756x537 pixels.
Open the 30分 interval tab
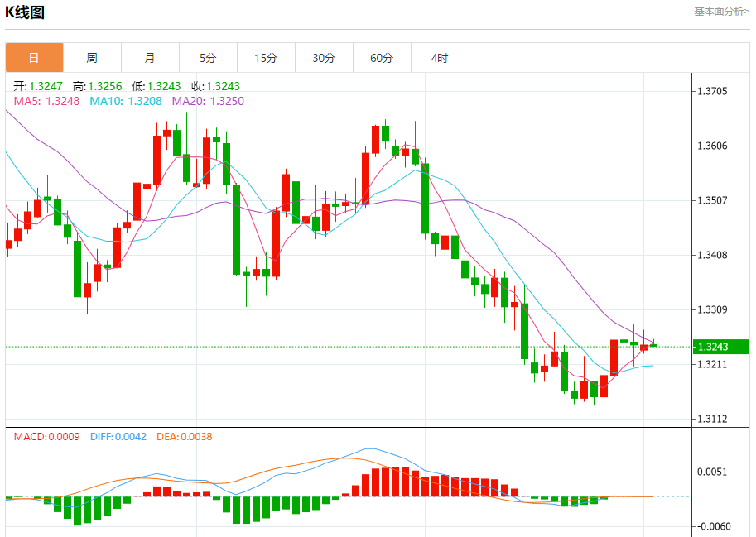(324, 58)
